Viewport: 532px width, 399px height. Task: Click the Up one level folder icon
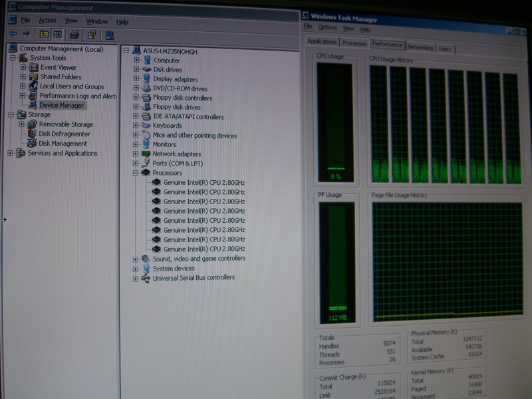tap(44, 34)
